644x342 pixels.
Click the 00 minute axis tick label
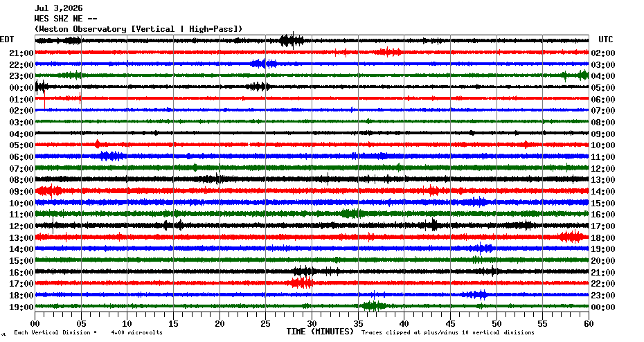coord(35,324)
